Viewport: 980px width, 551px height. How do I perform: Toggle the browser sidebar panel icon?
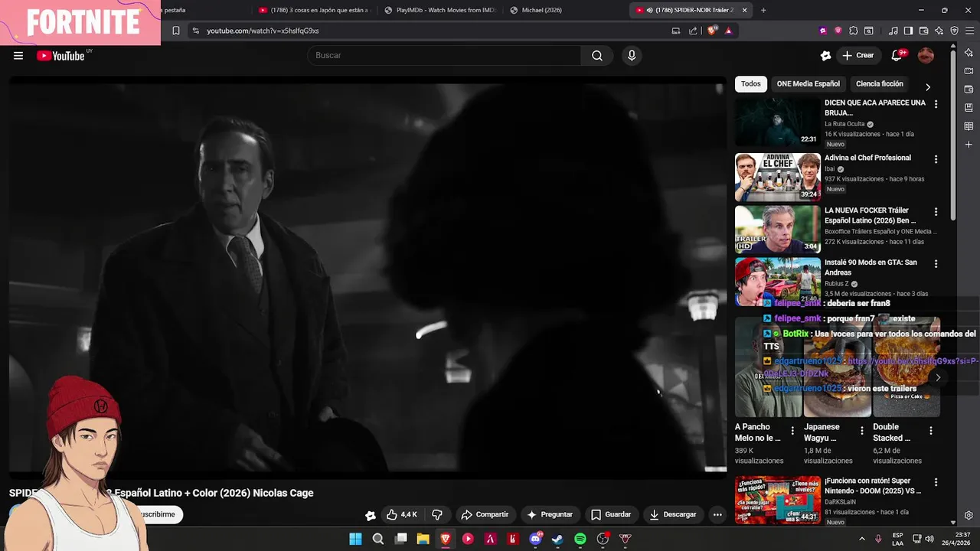[x=909, y=31]
